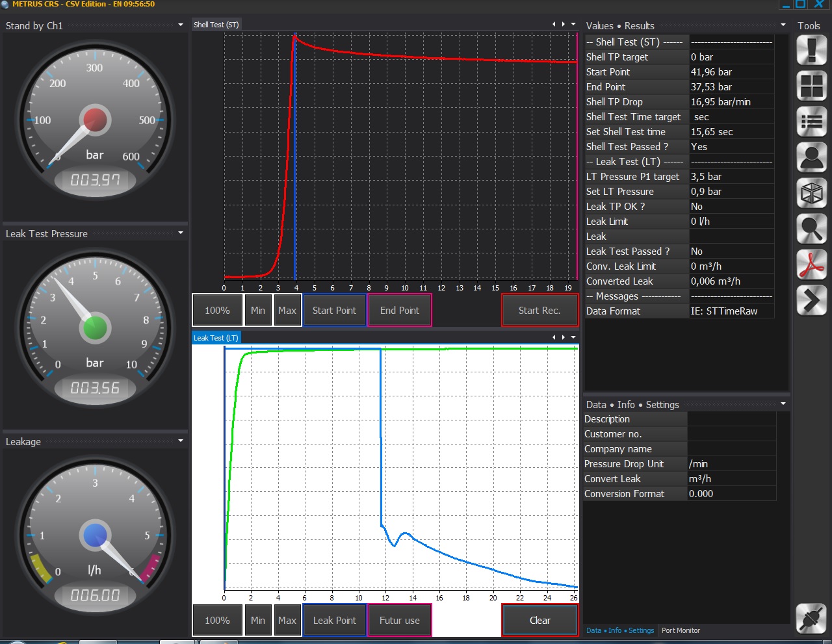832x644 pixels.
Task: Click the right chevron arrow tool icon
Action: click(x=811, y=300)
